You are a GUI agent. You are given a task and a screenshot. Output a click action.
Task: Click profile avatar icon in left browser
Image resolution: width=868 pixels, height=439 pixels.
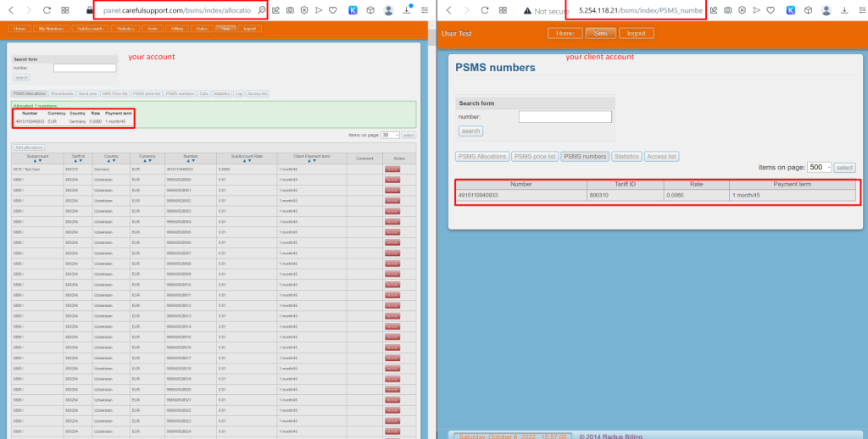388,10
